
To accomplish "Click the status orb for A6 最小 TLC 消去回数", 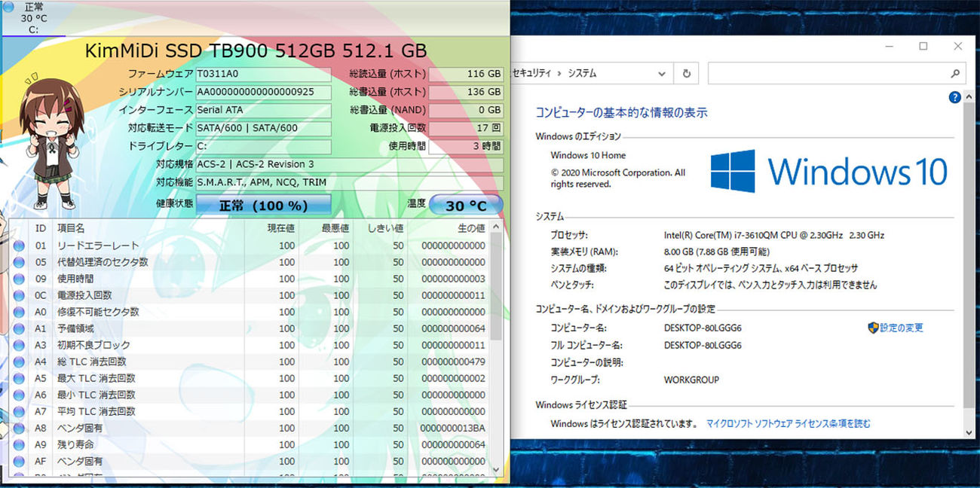I will click(19, 395).
